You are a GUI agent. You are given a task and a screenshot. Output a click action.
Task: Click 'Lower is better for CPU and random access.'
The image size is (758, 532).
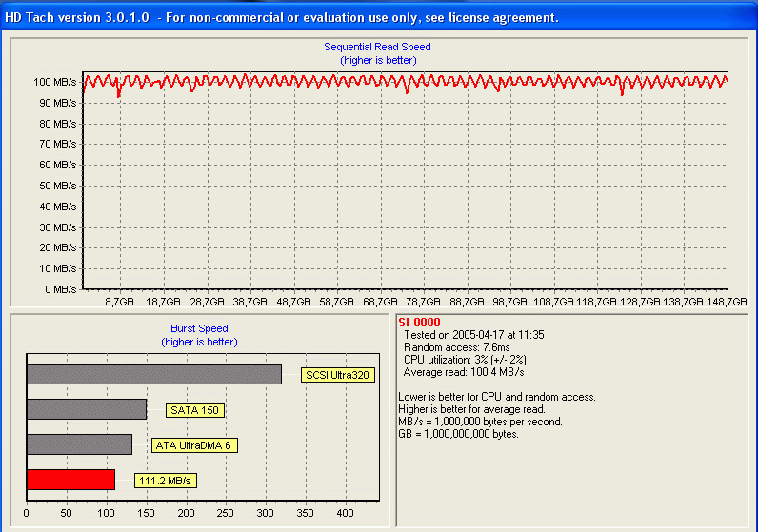(x=497, y=397)
